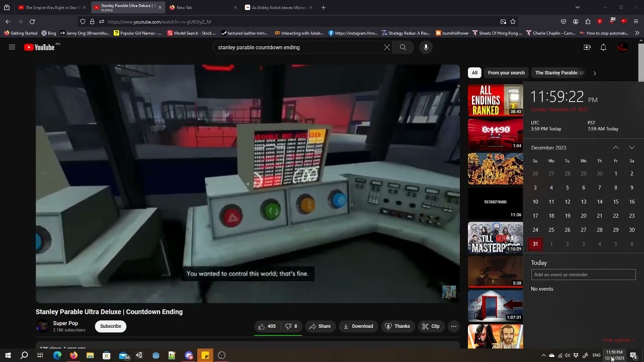The height and width of the screenshot is (362, 644).
Task: Switch to As Bobby Kotick leaves tab
Action: (x=278, y=8)
